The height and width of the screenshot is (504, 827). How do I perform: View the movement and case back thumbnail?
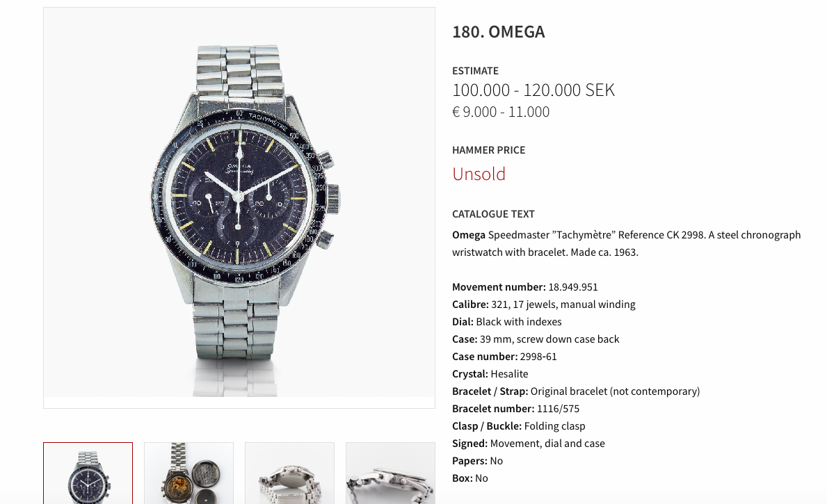click(188, 473)
